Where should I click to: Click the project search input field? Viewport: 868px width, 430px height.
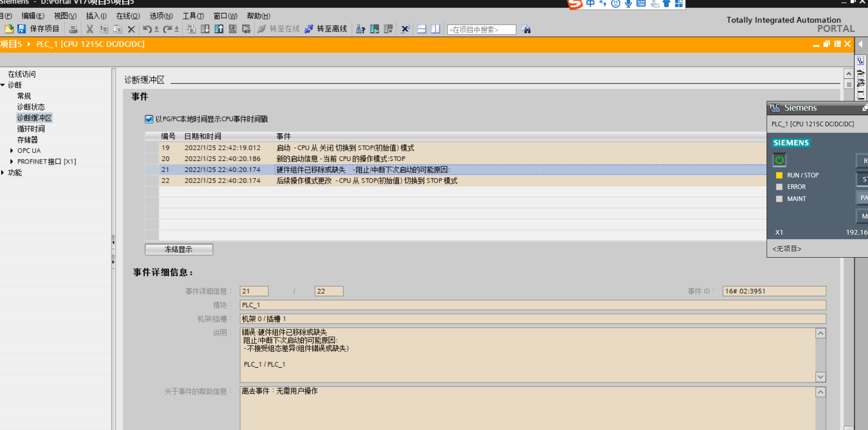coord(482,30)
